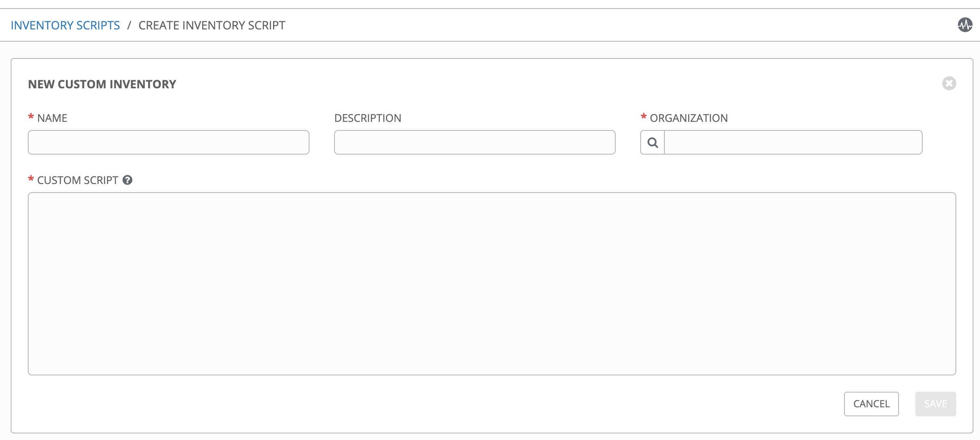Click the Create Inventory Script breadcrumb text

point(212,25)
